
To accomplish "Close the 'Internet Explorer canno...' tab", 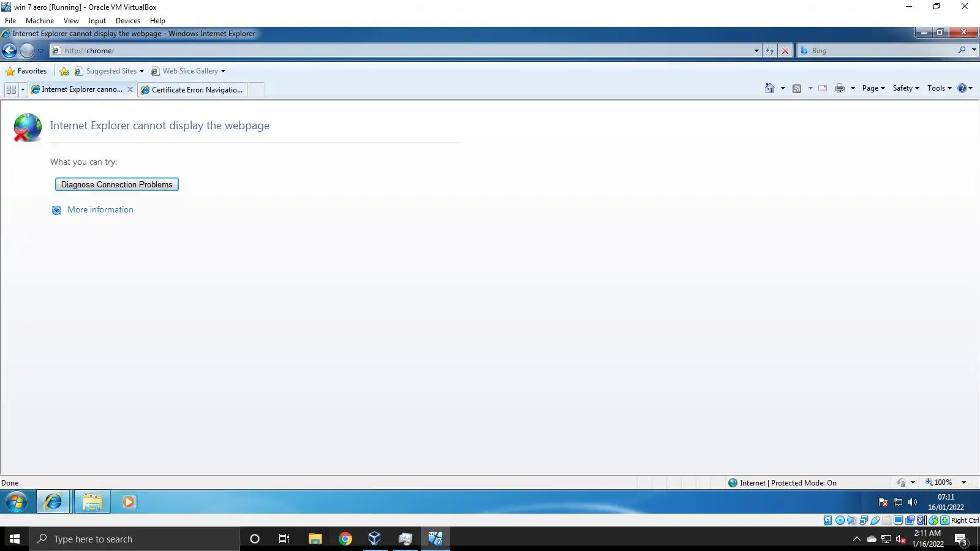I will pos(130,89).
